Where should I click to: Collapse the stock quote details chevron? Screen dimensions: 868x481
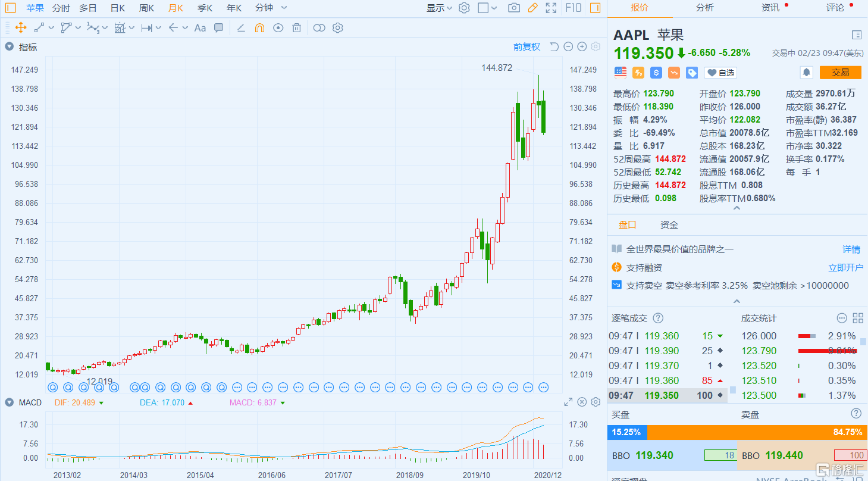[x=737, y=208]
